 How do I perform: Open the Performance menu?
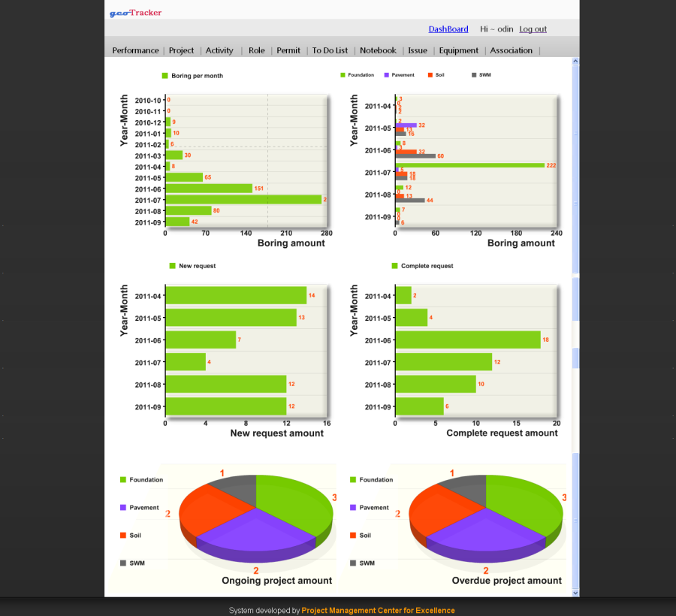(x=135, y=50)
